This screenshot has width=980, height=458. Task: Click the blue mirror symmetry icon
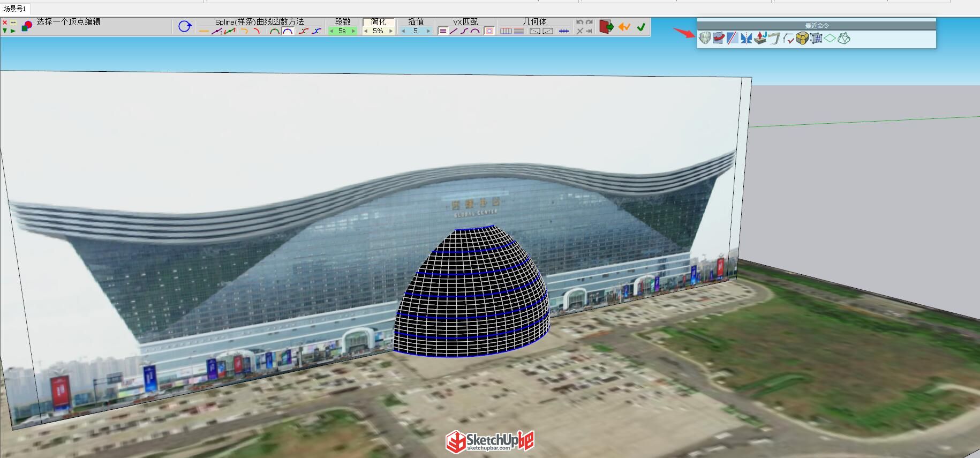point(747,39)
